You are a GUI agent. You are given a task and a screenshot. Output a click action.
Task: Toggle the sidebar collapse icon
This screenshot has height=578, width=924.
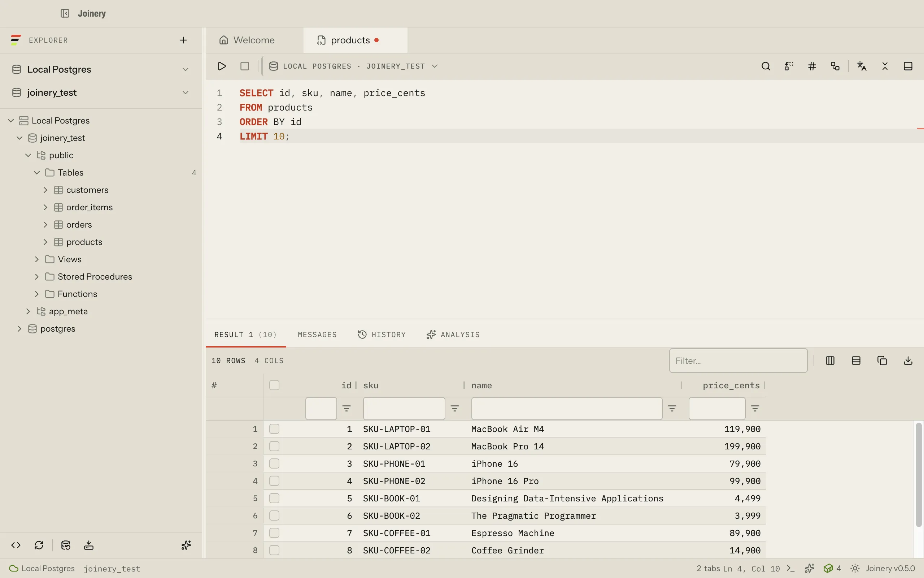pos(65,13)
